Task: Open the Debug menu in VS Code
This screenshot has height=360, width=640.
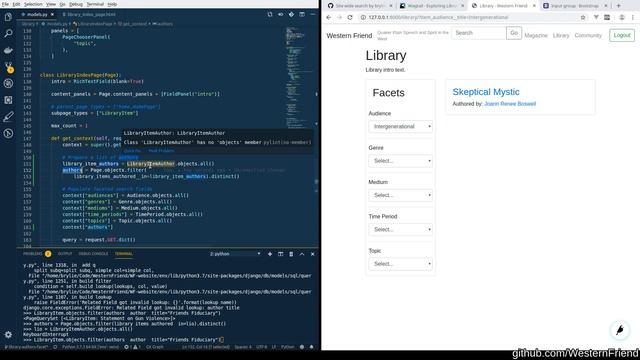Action: pos(76,4)
